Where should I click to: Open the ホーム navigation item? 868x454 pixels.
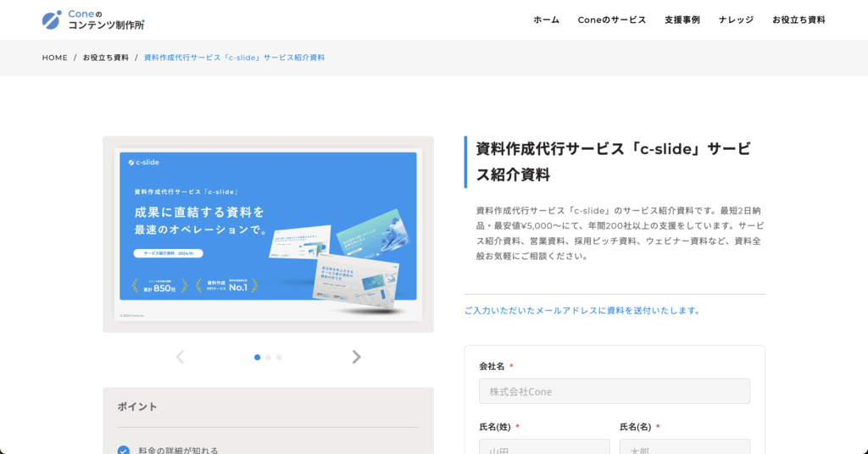[547, 20]
